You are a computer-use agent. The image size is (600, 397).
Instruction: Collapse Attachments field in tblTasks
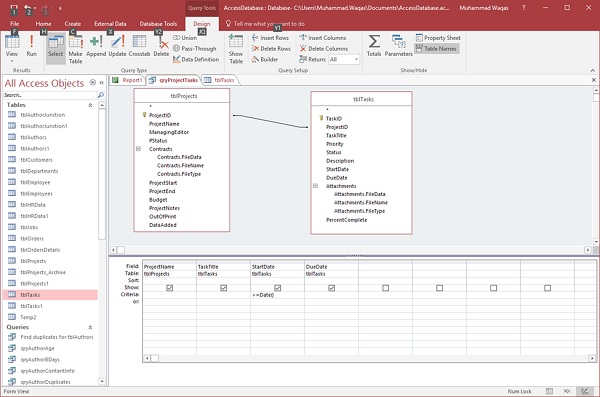coord(315,186)
